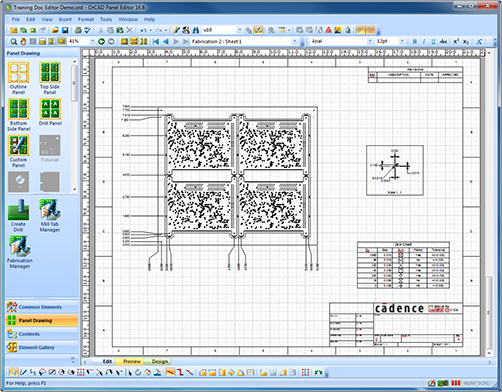Insert a Top Side Panel

coord(50,78)
